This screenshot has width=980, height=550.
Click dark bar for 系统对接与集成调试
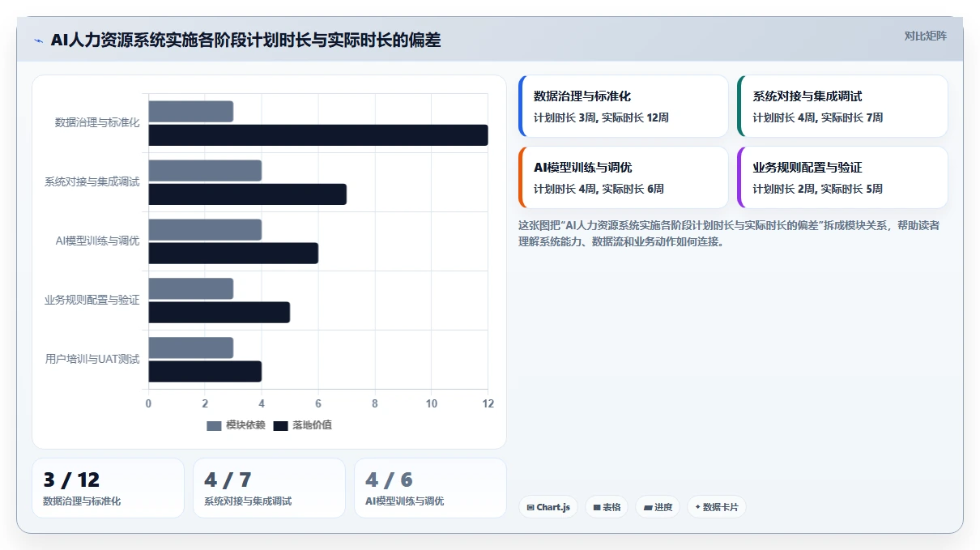coord(247,194)
